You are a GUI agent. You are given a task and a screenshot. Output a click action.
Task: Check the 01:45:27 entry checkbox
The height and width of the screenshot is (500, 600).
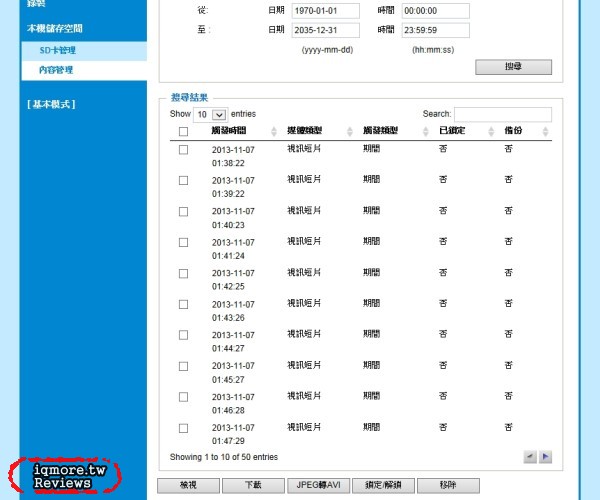click(184, 366)
